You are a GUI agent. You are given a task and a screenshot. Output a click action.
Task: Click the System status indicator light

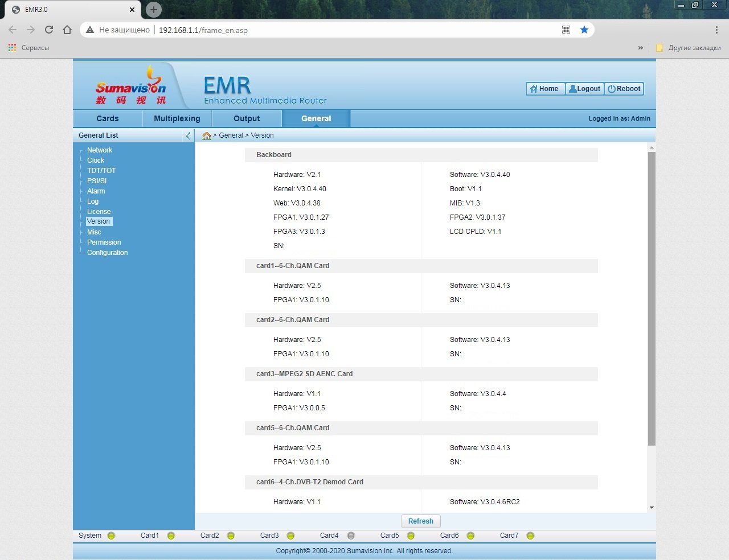(111, 536)
